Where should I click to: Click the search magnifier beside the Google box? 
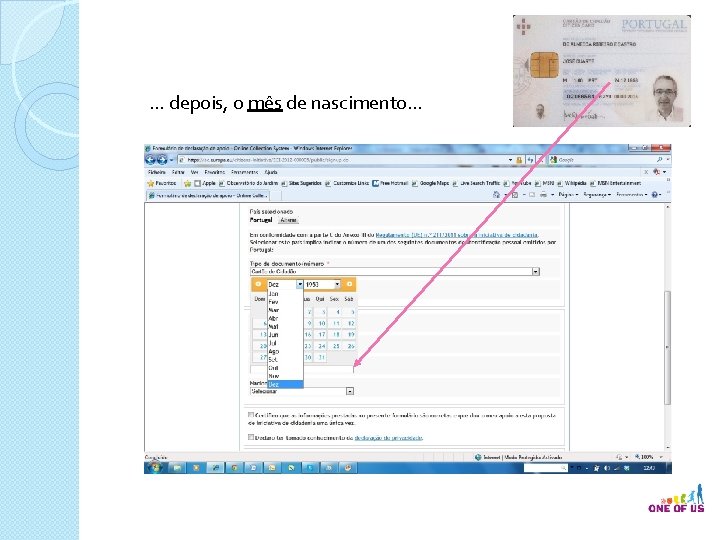tap(659, 159)
